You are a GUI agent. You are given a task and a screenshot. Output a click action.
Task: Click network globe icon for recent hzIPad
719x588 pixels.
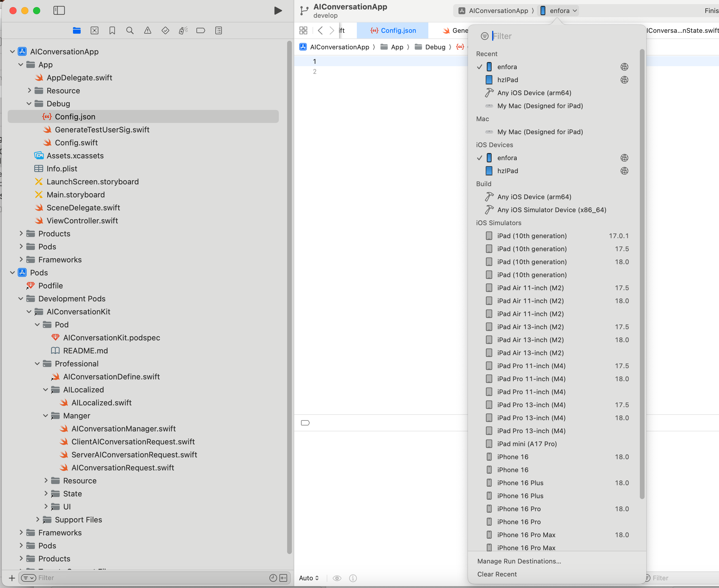[x=624, y=80]
